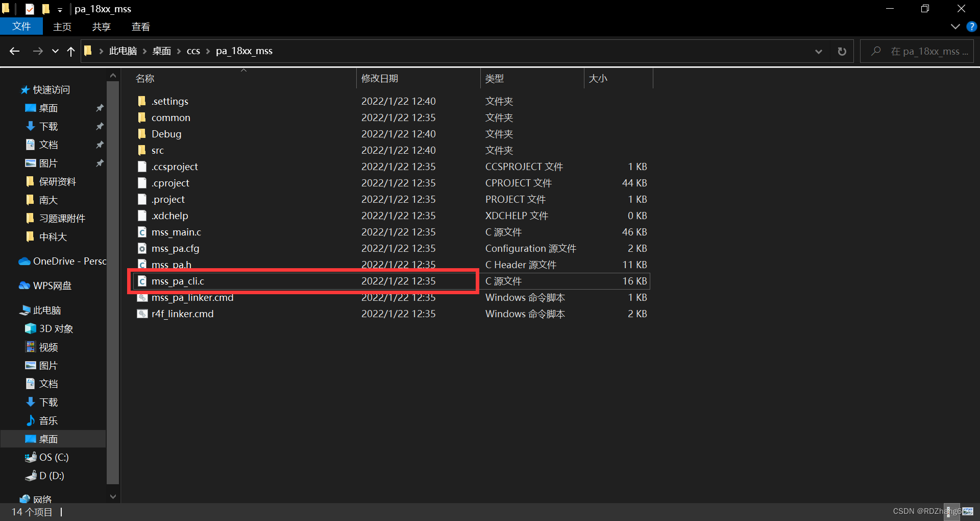Open pinned 文档 under Quick access
The image size is (980, 521).
48,145
